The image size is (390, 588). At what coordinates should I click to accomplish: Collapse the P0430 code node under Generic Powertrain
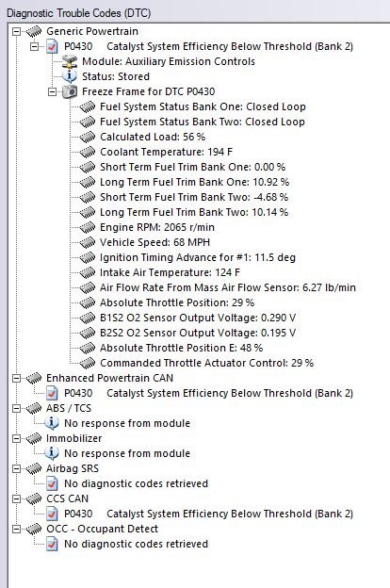35,46
